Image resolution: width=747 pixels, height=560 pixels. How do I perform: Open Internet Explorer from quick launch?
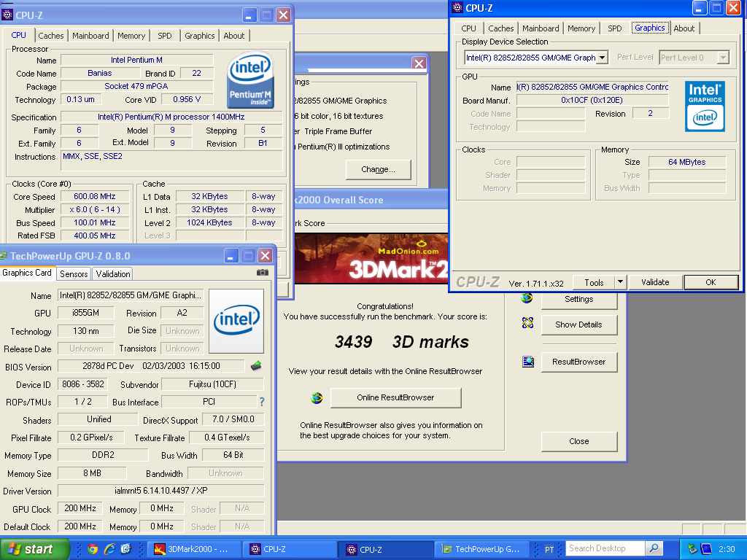click(x=109, y=549)
